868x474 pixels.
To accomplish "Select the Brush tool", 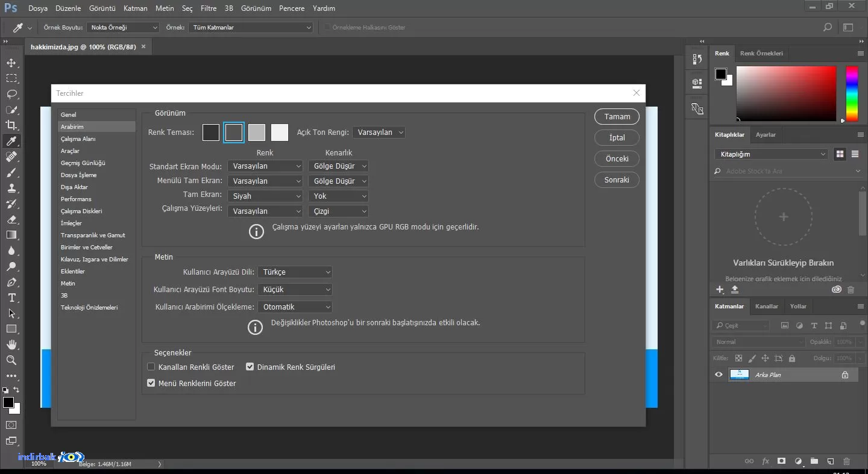I will [x=11, y=172].
